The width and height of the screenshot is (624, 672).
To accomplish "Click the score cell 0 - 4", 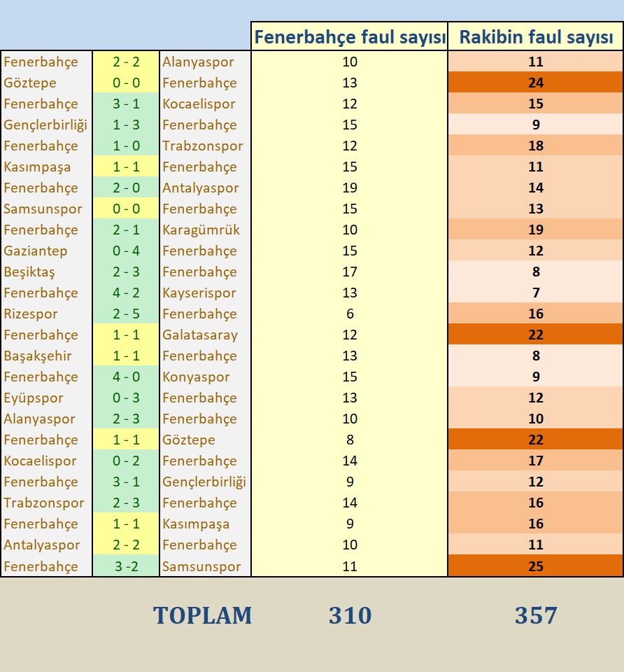I will [x=126, y=251].
